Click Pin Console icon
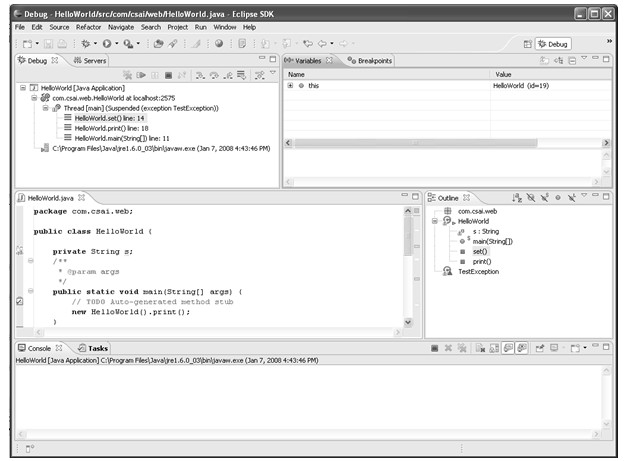This screenshot has width=625, height=461. (539, 348)
